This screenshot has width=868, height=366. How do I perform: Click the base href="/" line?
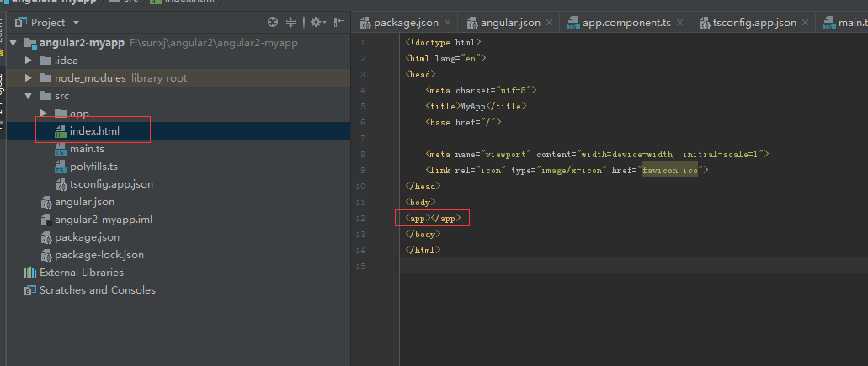point(464,122)
